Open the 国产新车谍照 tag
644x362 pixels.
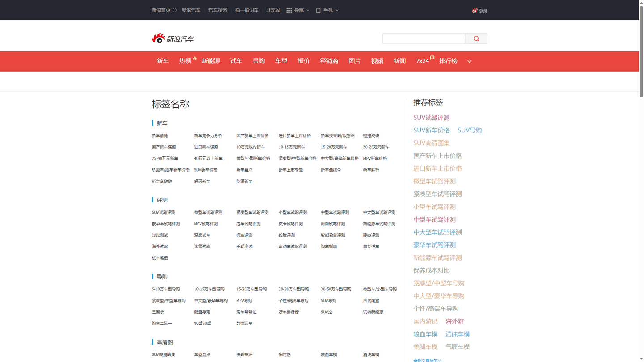click(164, 147)
